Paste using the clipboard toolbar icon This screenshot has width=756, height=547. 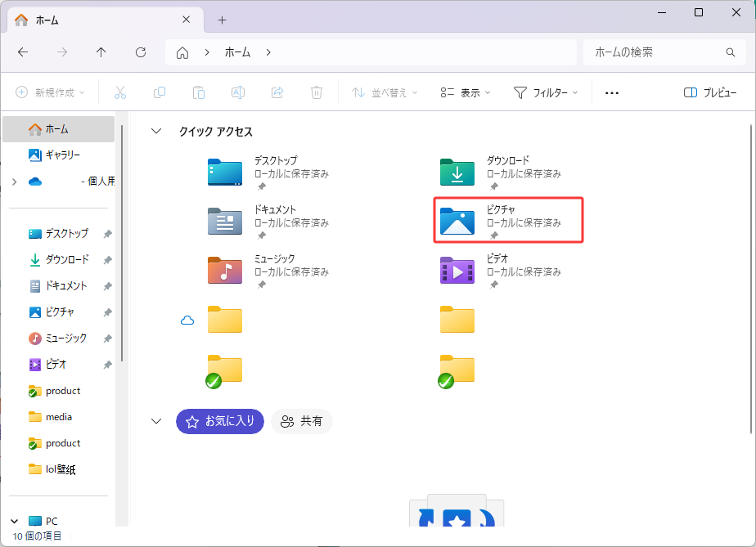pos(199,92)
